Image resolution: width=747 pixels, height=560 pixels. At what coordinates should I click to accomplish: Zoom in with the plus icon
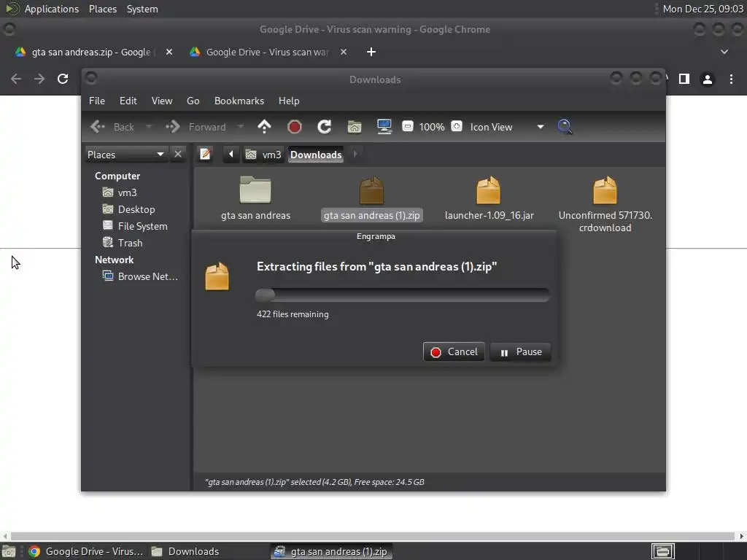(x=457, y=126)
